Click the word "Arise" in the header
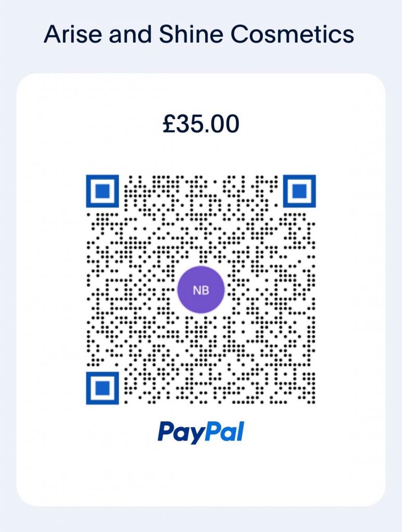Screen dimensions: 402x532 73,34
